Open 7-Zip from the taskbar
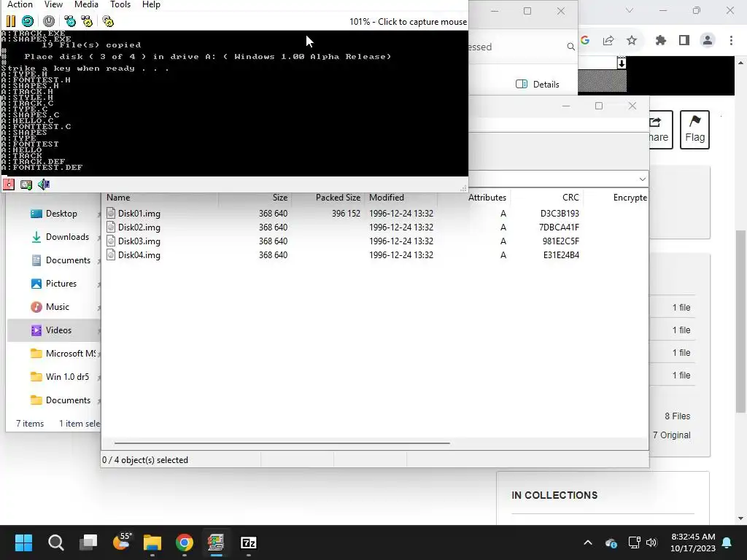This screenshot has width=747, height=560. 248,542
